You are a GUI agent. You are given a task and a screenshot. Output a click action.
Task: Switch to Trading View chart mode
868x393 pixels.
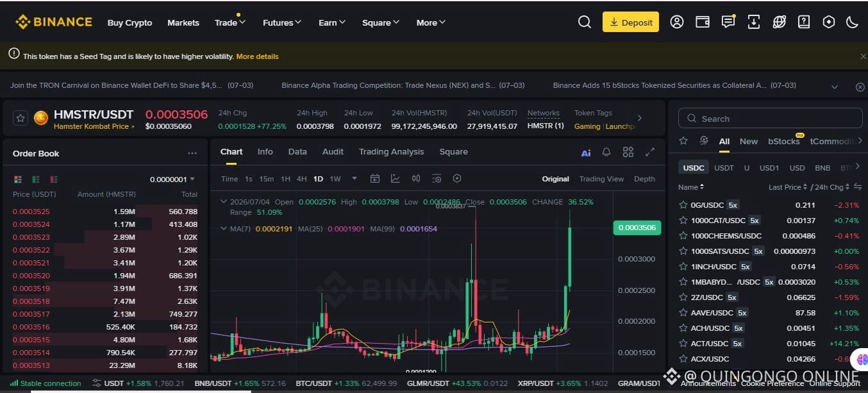point(601,179)
